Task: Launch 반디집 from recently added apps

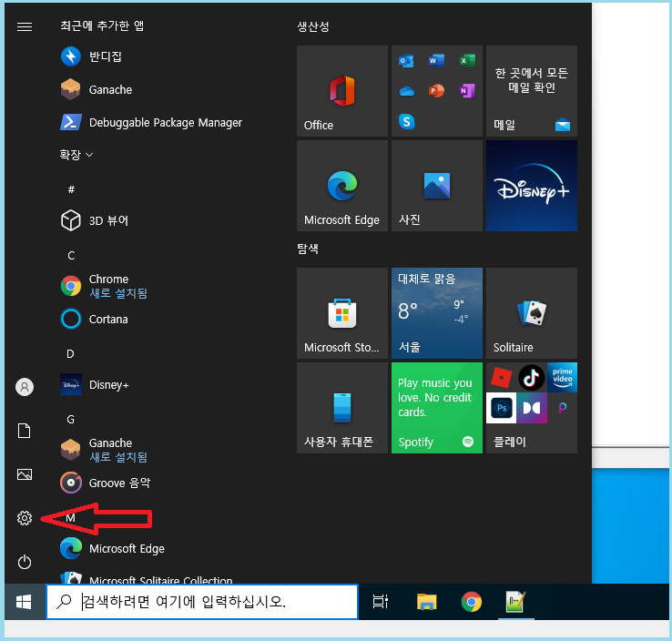Action: point(91,56)
